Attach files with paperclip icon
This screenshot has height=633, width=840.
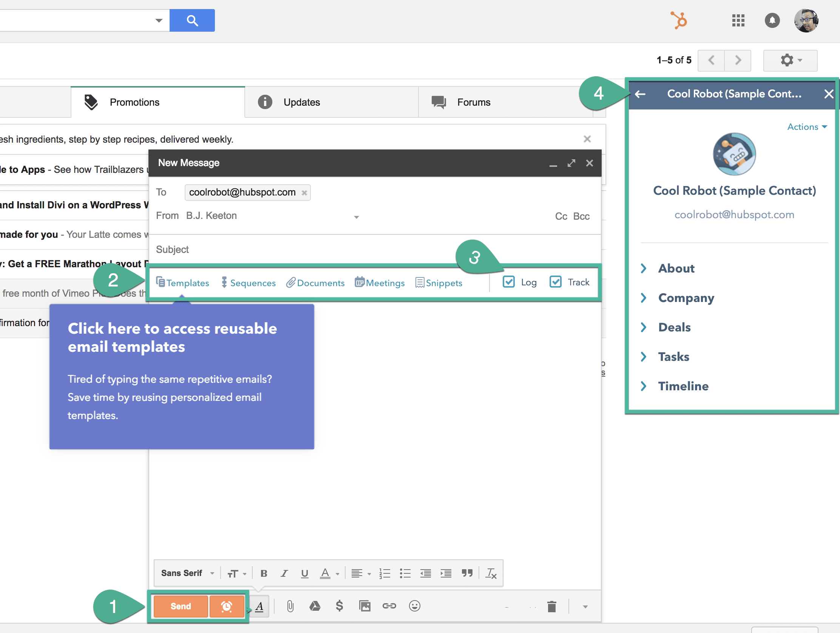tap(290, 607)
